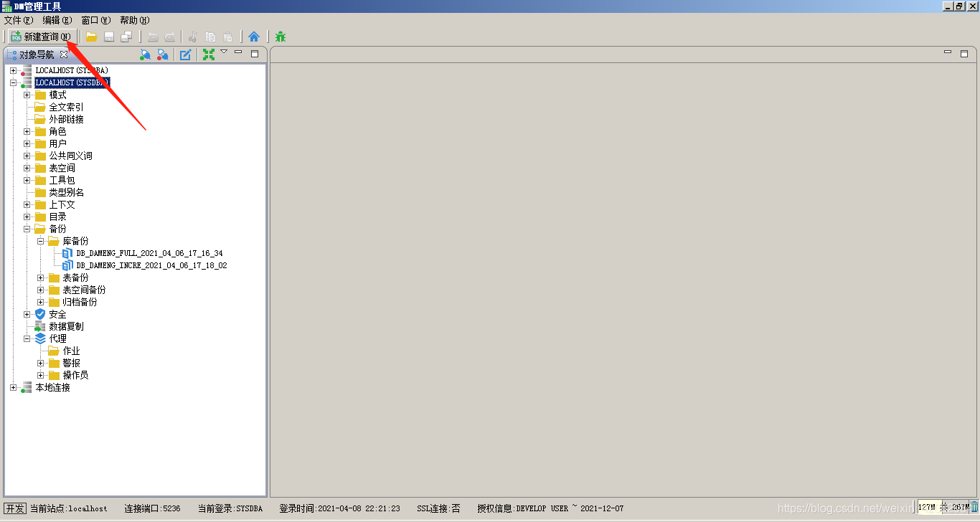Expand the 表备份 folder node
Viewport: 980px width, 522px height.
pos(41,277)
